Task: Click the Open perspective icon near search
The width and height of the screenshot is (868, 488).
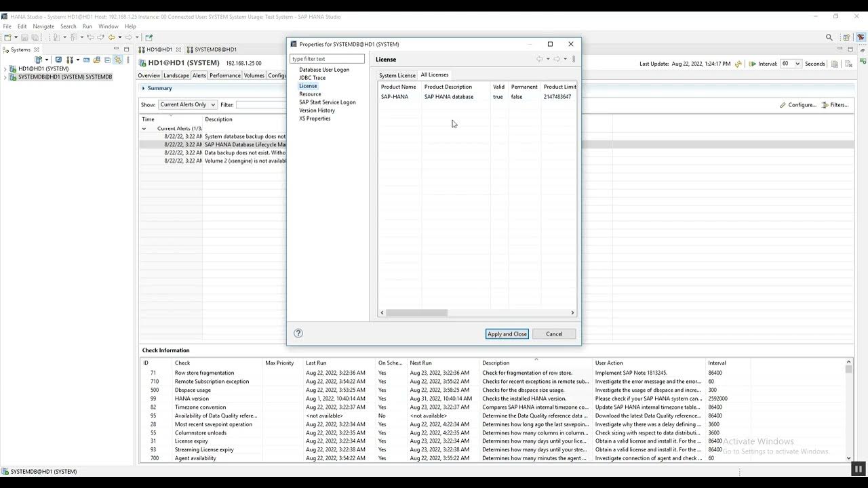Action: [x=846, y=37]
